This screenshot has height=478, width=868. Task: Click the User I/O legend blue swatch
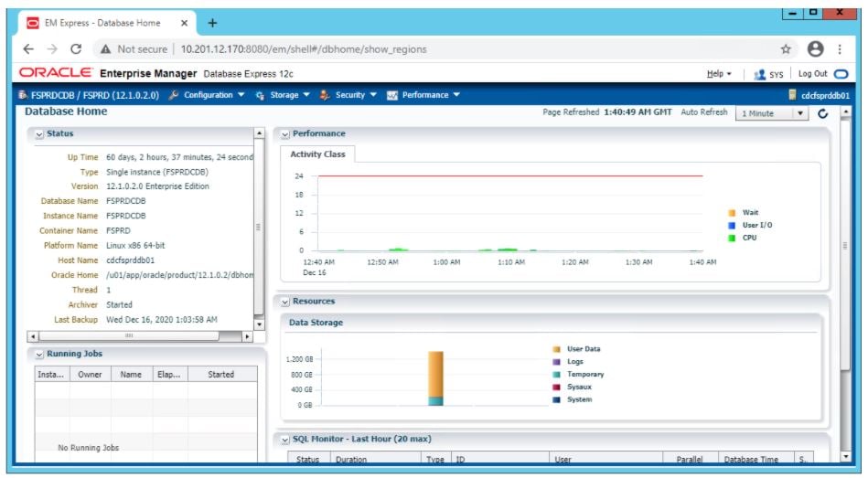(732, 226)
